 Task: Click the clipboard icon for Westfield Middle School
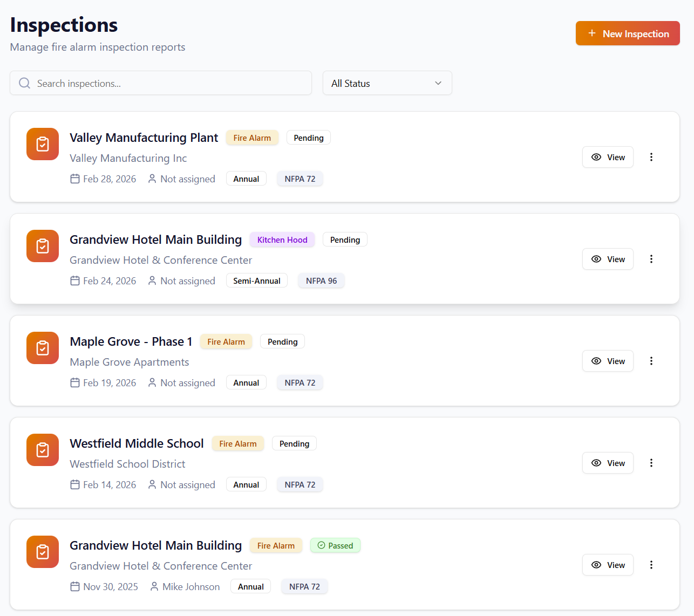click(43, 450)
